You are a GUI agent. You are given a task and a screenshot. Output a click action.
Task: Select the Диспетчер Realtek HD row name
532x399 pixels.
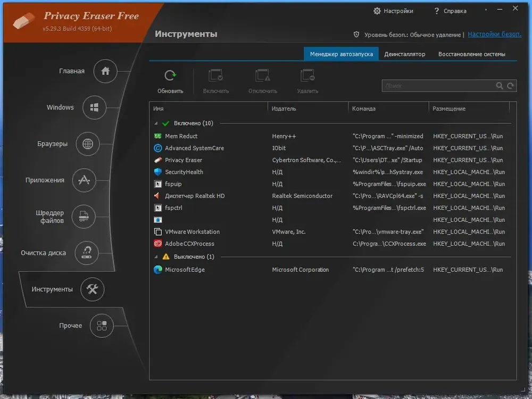(194, 196)
